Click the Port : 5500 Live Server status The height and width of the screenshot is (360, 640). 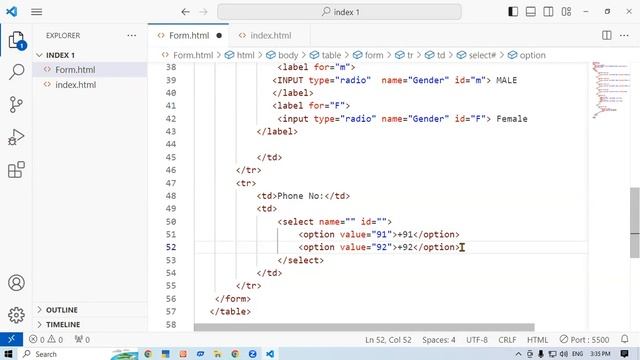pyautogui.click(x=584, y=340)
